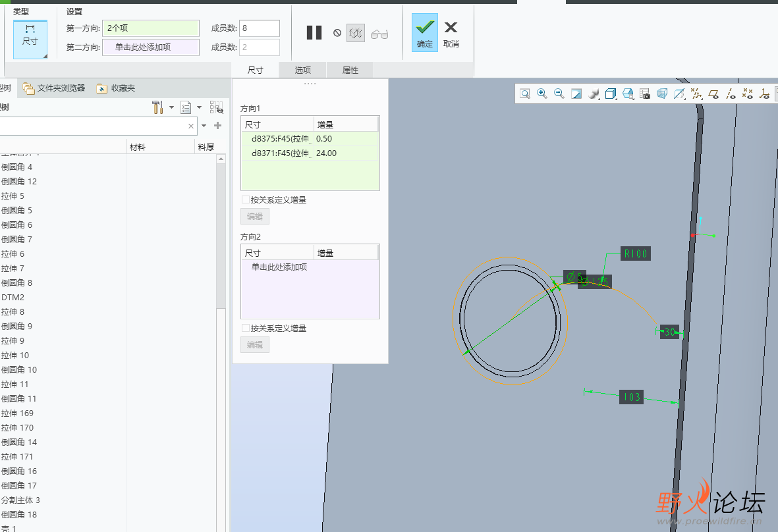Open the display style cube icon
The width and height of the screenshot is (778, 532).
point(611,93)
